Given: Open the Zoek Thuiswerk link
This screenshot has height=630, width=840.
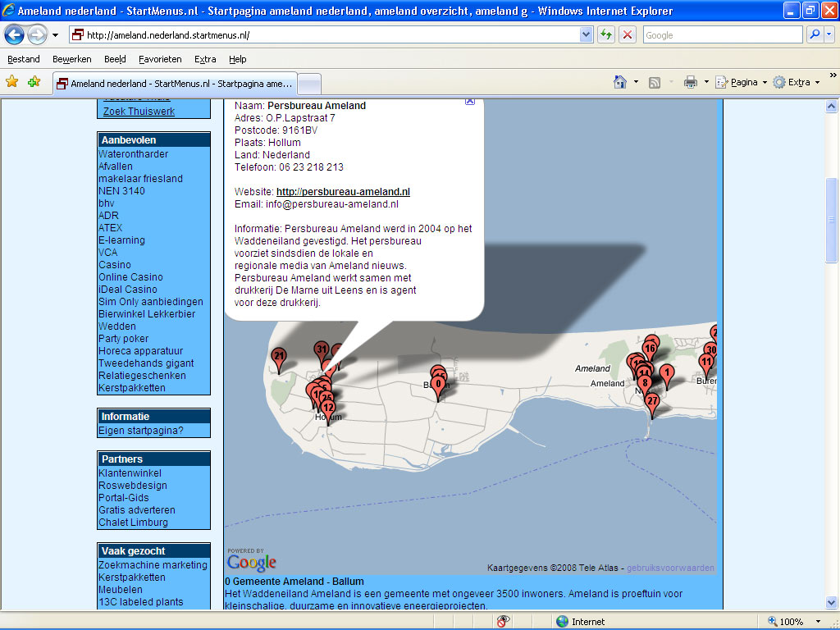Looking at the screenshot, I should tap(139, 112).
